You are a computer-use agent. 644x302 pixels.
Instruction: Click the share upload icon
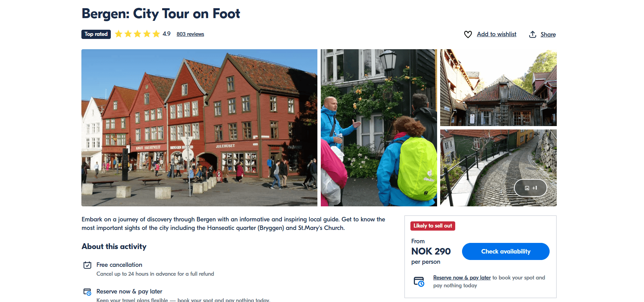point(533,35)
